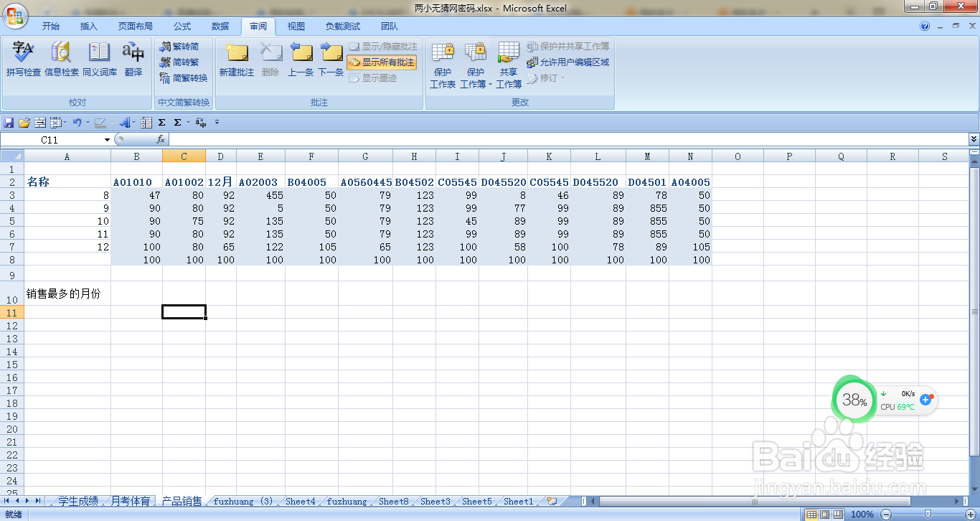Toggle 显示所有批注 show all comments
This screenshot has width=980, height=521.
click(x=382, y=62)
